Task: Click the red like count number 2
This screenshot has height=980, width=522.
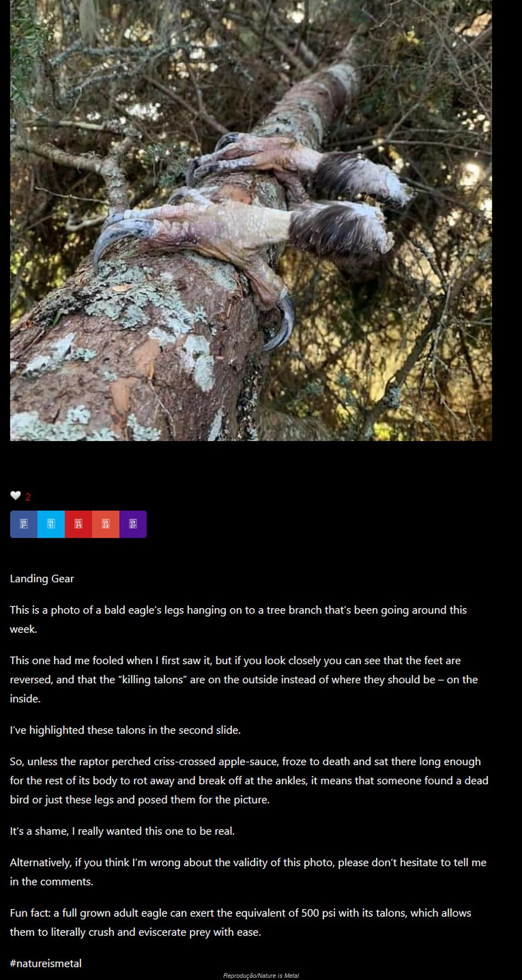Action: point(28,497)
